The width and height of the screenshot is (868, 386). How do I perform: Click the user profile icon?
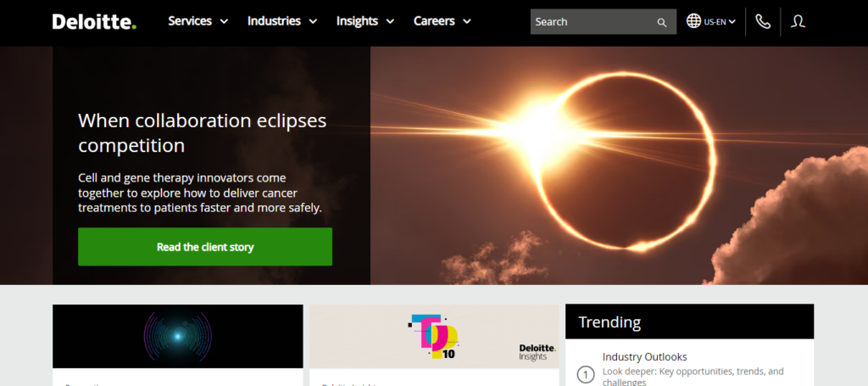coord(798,22)
